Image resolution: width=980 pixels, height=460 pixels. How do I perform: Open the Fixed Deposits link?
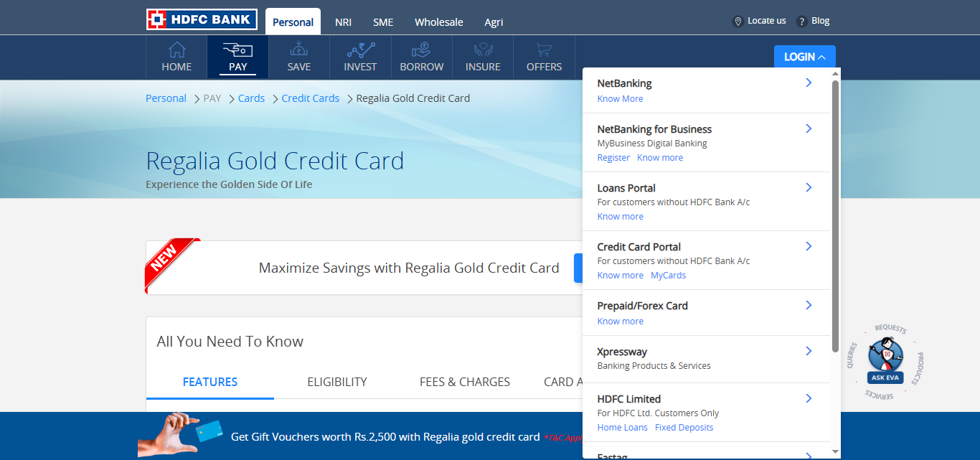684,428
